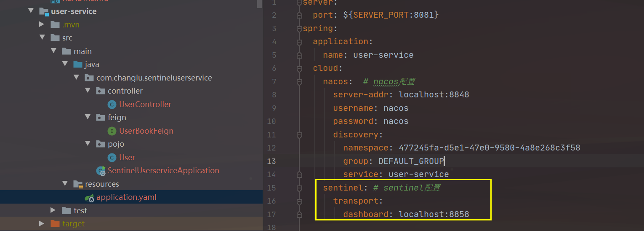
Task: Fold the sentinel block in gutter
Action: [299, 188]
